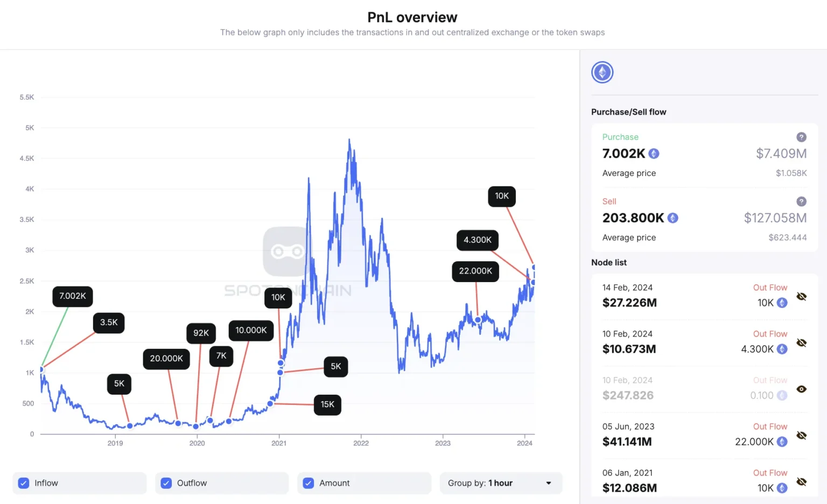Click the ETH icon next to 4.300K outflow
This screenshot has width=827, height=504.
(x=782, y=349)
